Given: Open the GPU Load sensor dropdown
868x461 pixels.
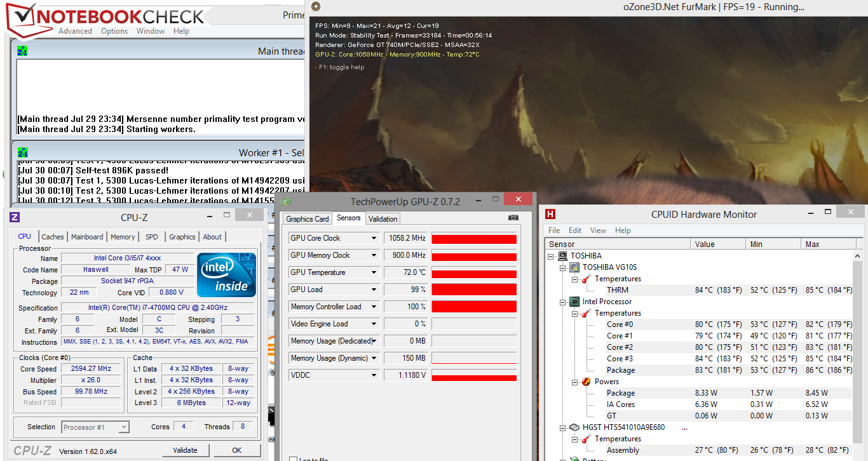Looking at the screenshot, I should [374, 290].
